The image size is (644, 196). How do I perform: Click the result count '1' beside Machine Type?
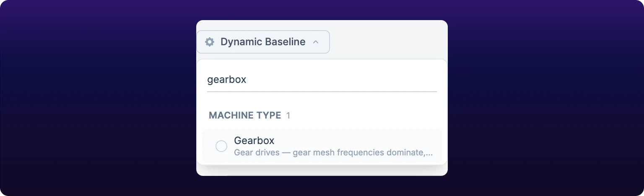pos(288,115)
